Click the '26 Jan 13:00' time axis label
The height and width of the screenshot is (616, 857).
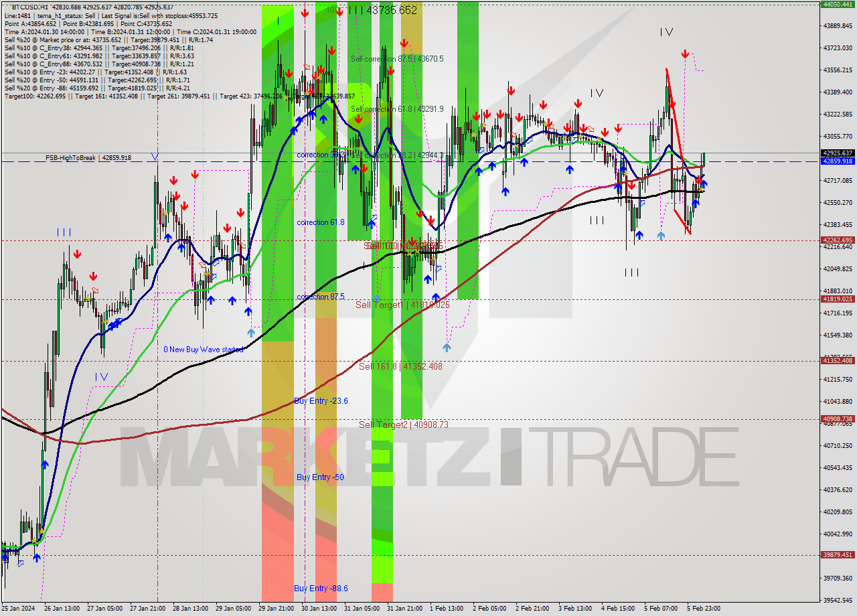point(62,609)
